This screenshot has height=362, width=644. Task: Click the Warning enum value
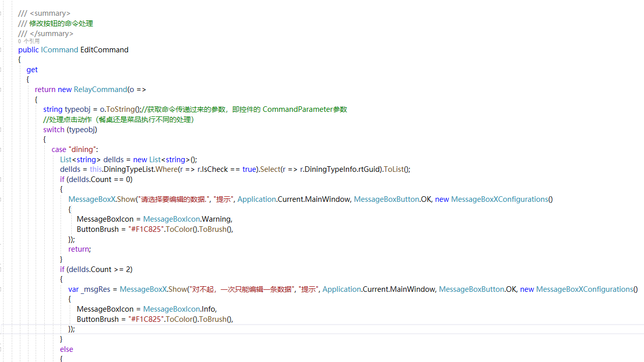point(217,219)
